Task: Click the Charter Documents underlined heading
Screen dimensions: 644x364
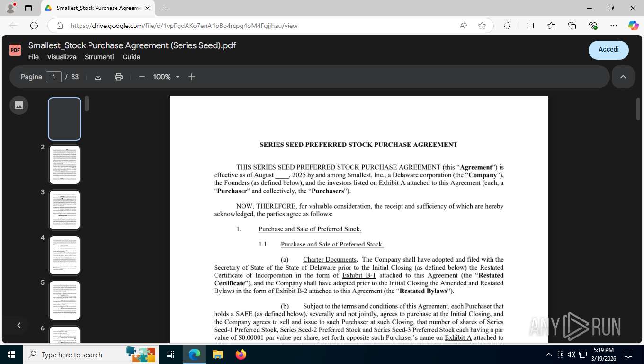Action: click(x=330, y=260)
